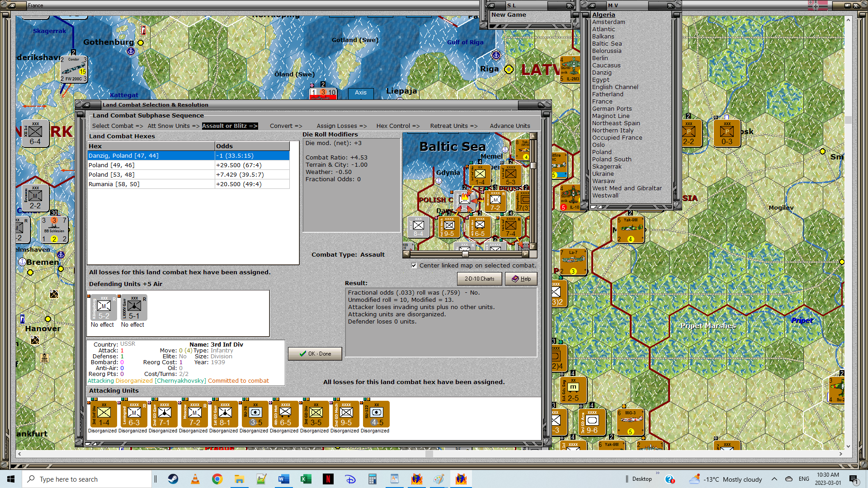Click the Gothenburg port anchor symbol
This screenshot has width=868, height=488.
pyautogui.click(x=131, y=51)
